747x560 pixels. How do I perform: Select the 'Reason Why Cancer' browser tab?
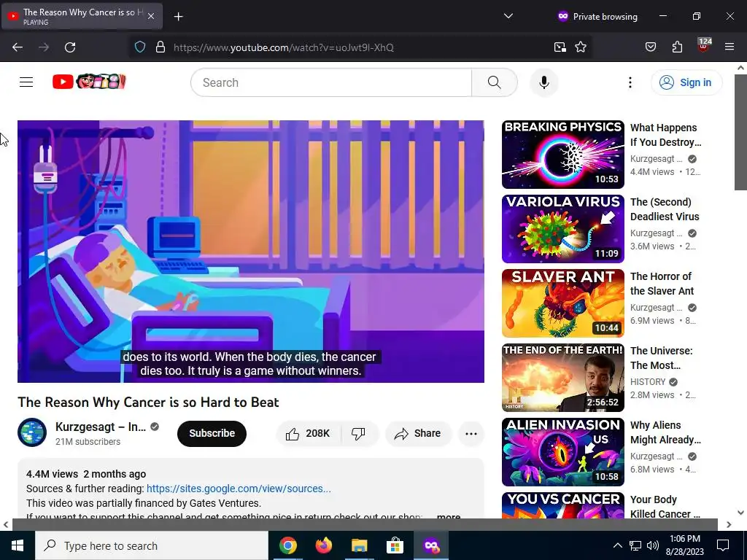(x=82, y=16)
